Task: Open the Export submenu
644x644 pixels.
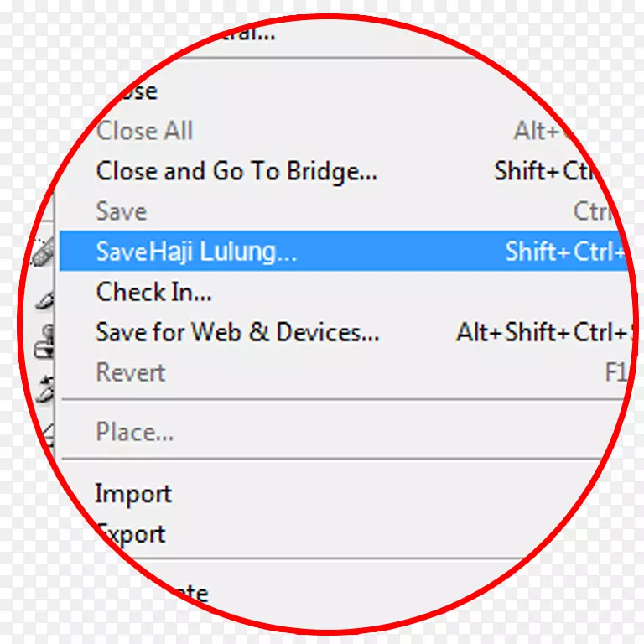Action: pyautogui.click(x=132, y=534)
